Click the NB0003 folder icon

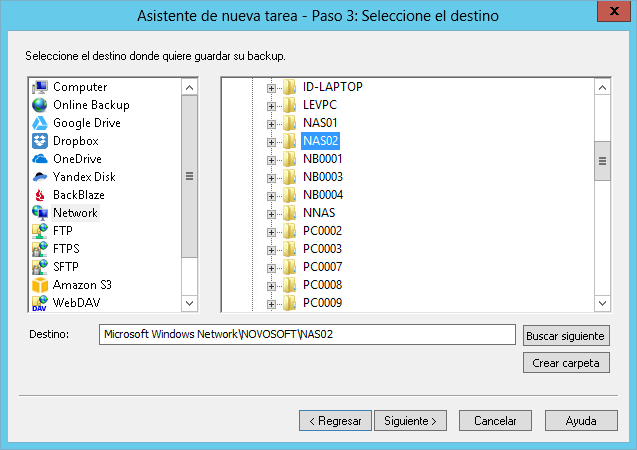coord(289,177)
